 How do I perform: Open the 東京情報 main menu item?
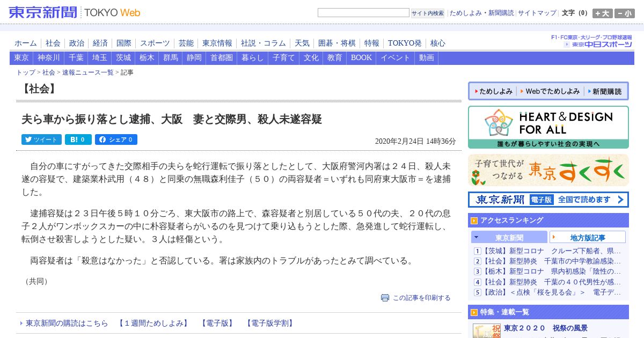coord(217,43)
